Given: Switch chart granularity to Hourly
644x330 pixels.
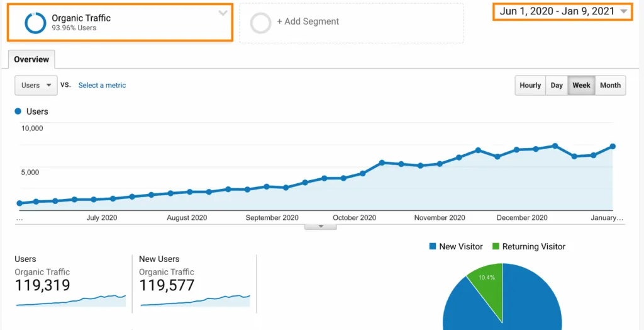Looking at the screenshot, I should point(530,85).
